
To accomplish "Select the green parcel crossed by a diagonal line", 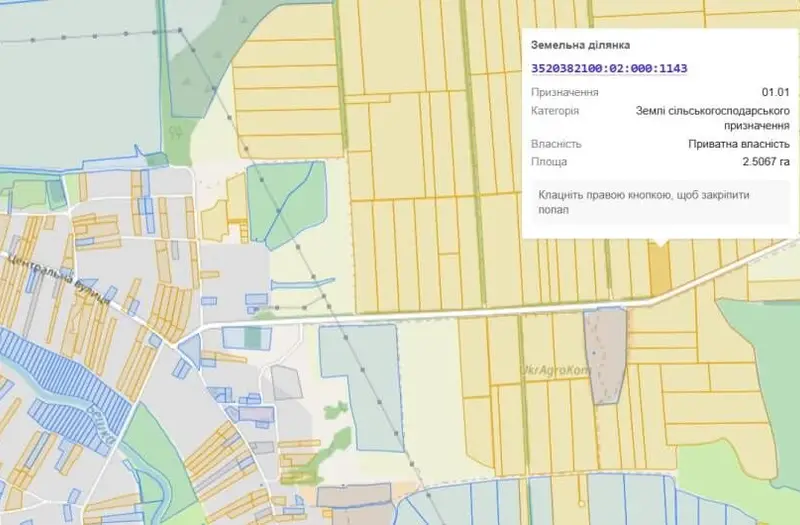I will (287, 204).
